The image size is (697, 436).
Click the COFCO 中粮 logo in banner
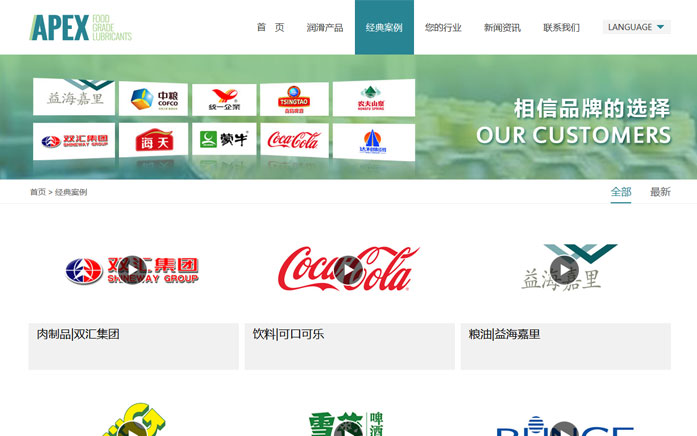[x=153, y=99]
